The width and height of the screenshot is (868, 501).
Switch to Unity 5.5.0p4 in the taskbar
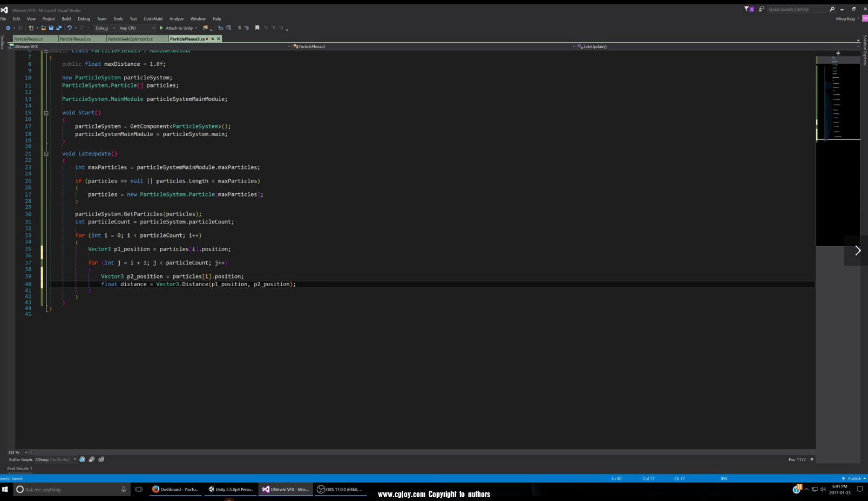pos(231,489)
